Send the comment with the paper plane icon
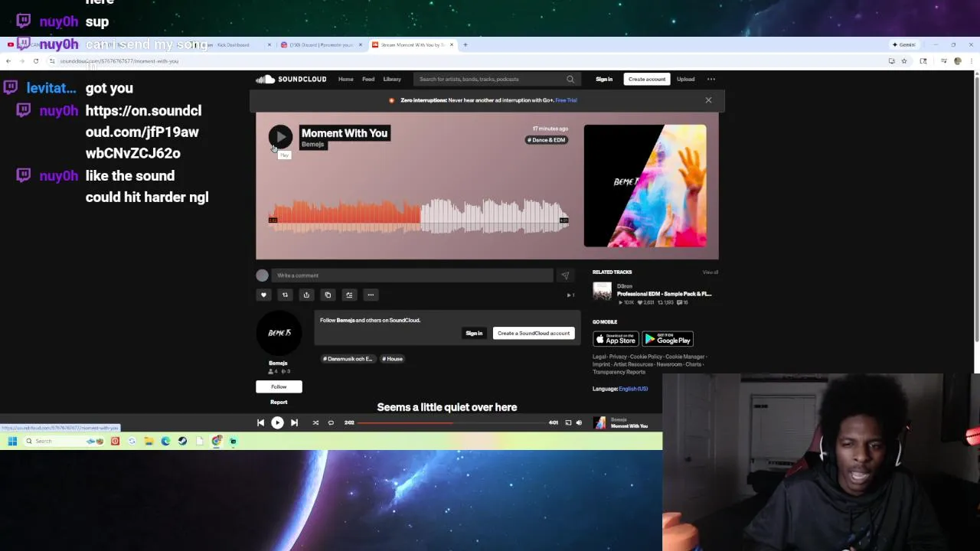The width and height of the screenshot is (980, 551). 565,275
